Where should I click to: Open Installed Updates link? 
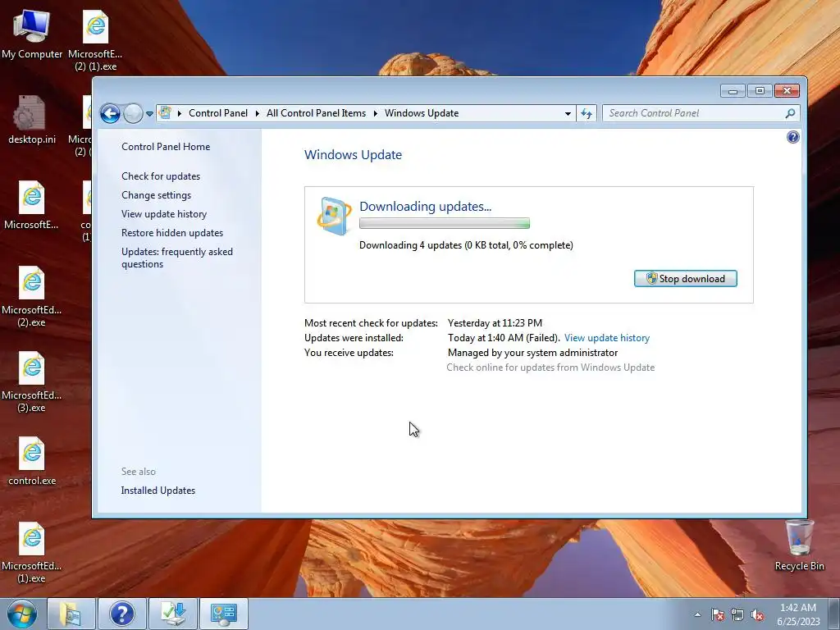158,491
